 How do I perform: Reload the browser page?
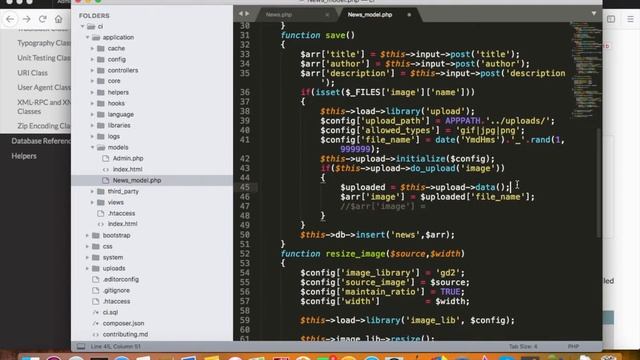42,19
